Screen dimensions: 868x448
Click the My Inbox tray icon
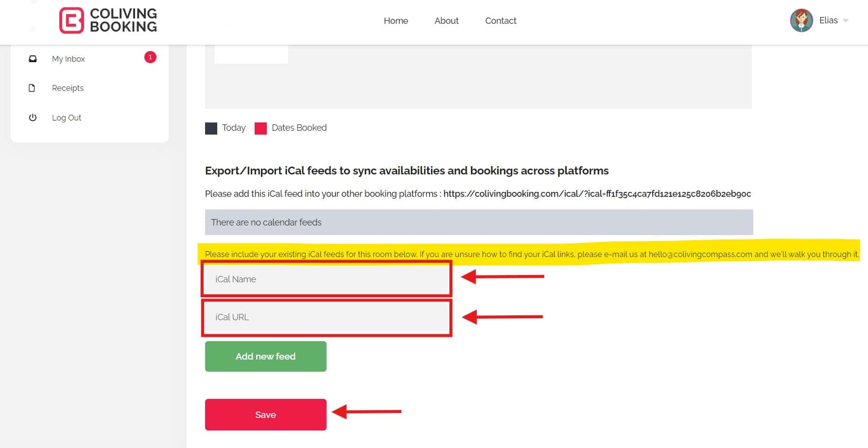point(33,59)
